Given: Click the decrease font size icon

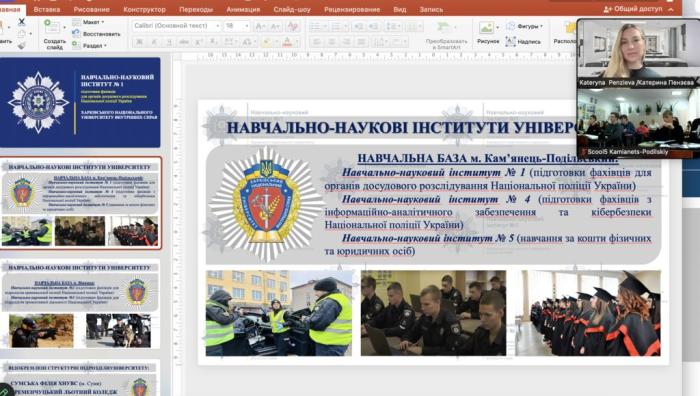Looking at the screenshot, I should click(275, 26).
